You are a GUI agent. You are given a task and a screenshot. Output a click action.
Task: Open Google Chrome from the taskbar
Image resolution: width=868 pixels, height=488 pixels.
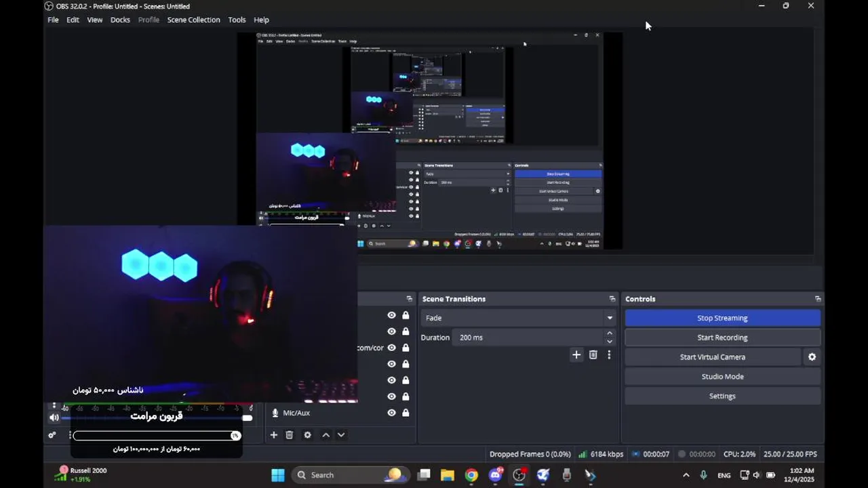[x=471, y=475]
